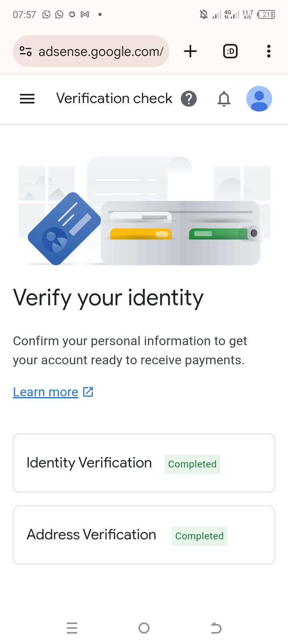The height and width of the screenshot is (644, 288).
Task: Open the Identity Verification card
Action: pyautogui.click(x=144, y=463)
